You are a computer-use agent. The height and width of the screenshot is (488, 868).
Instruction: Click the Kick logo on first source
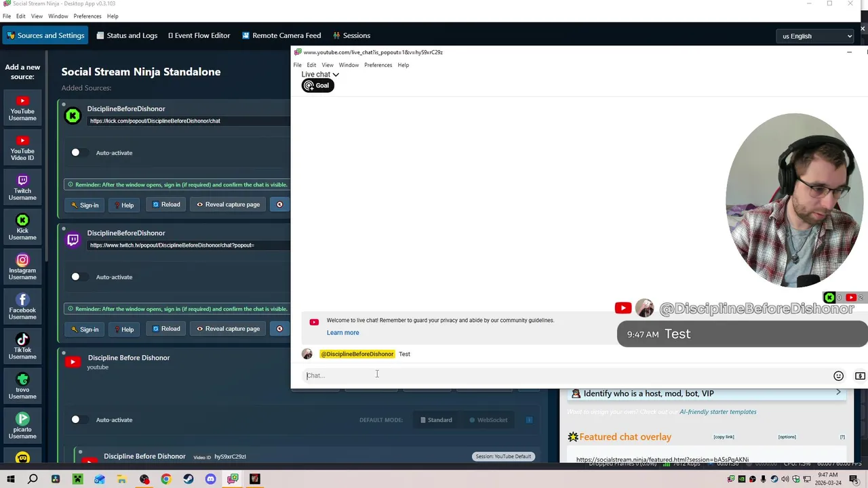point(73,115)
